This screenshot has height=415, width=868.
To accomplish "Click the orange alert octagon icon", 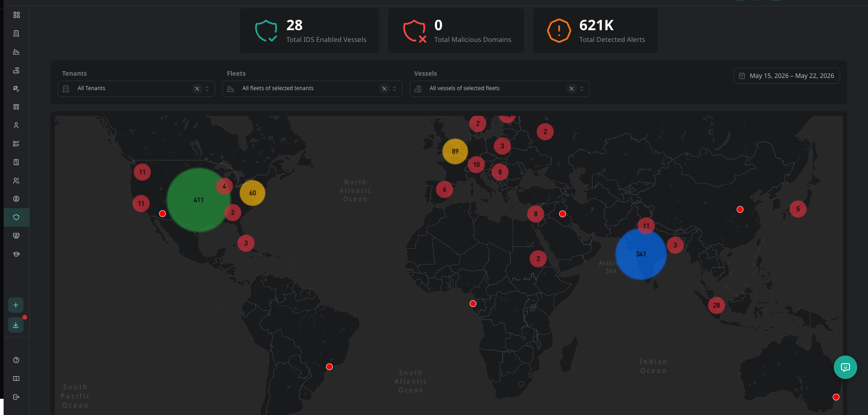I will pyautogui.click(x=559, y=31).
